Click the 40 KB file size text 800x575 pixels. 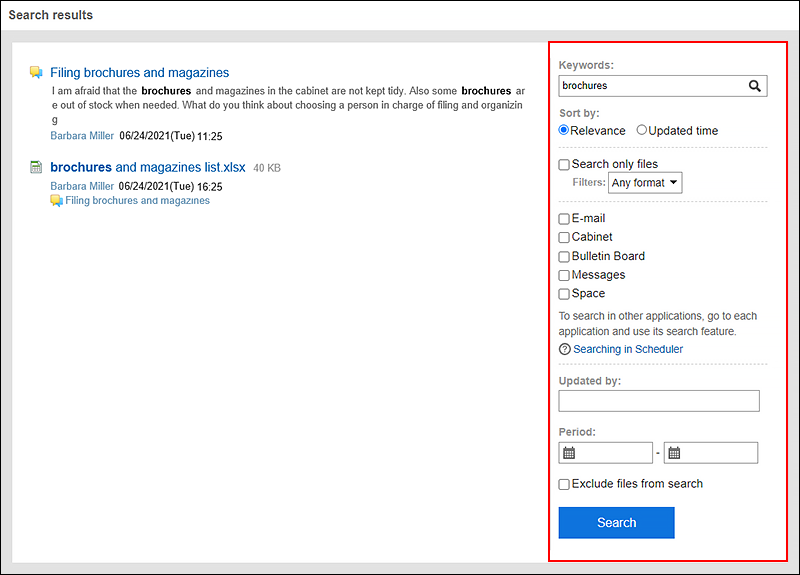coord(267,168)
